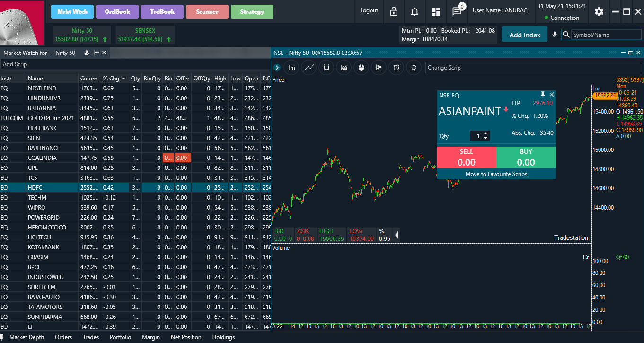Click the SENSEX index tile
The image size is (644, 343).
[145, 35]
